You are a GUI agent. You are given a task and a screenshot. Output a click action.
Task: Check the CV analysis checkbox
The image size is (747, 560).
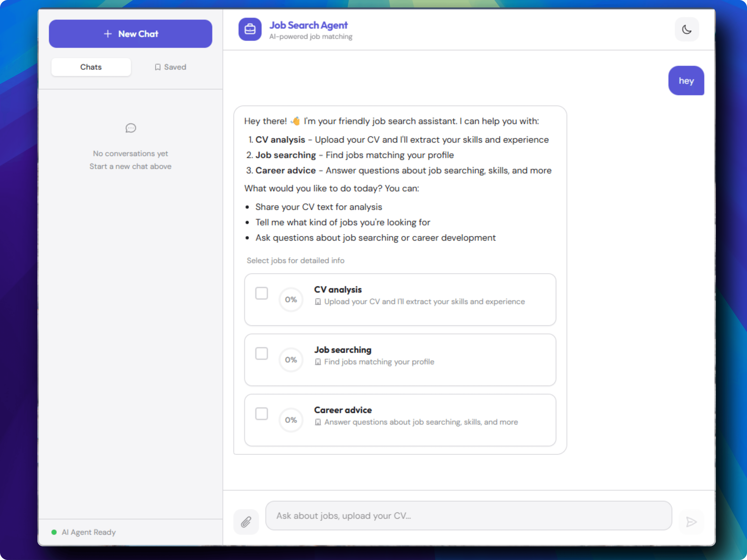[x=261, y=293]
